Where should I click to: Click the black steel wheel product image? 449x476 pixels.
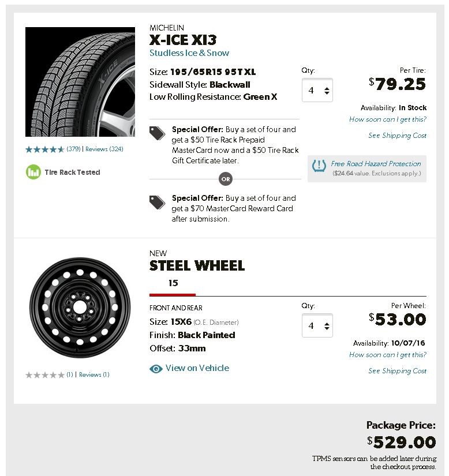tap(80, 308)
